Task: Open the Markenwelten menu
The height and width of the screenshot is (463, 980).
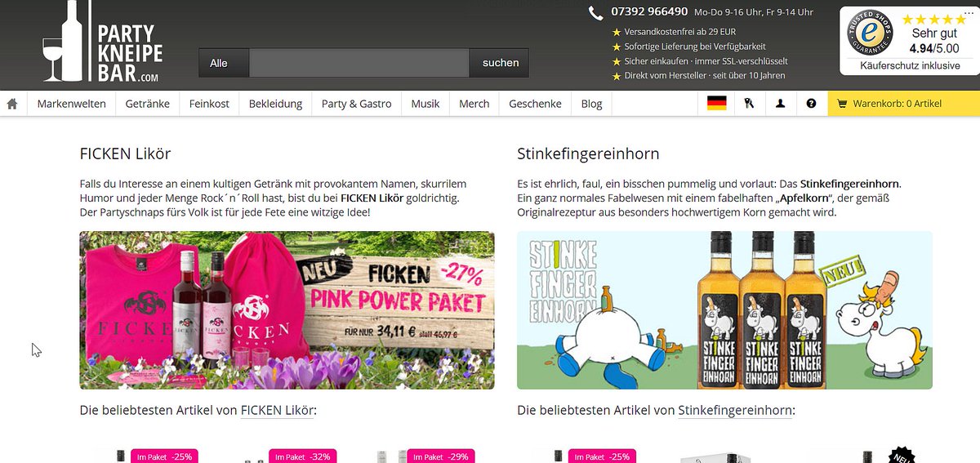Action: click(72, 104)
